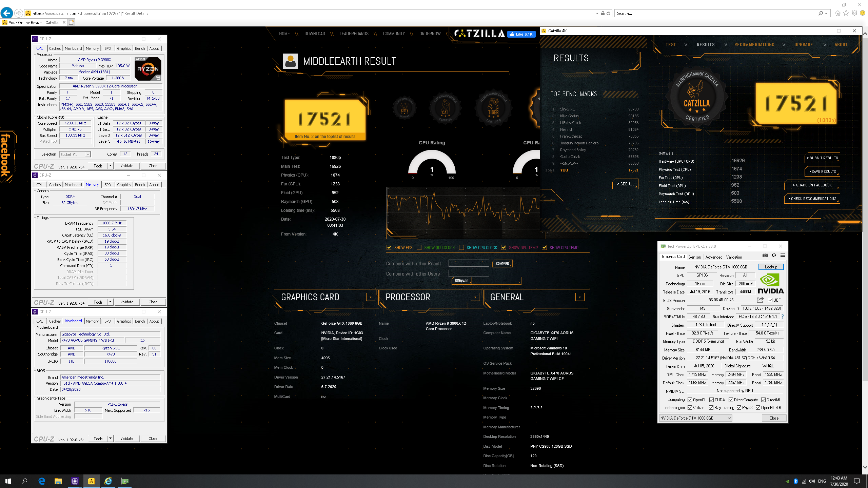The image size is (868, 488).
Task: Click the Ryzen 9 logo in CPU-Z
Action: (x=148, y=69)
